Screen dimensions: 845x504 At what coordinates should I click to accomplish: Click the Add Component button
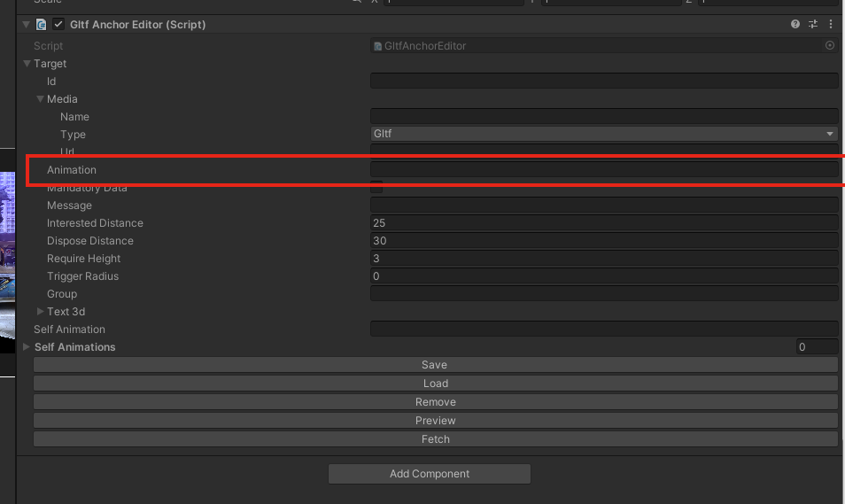click(430, 474)
